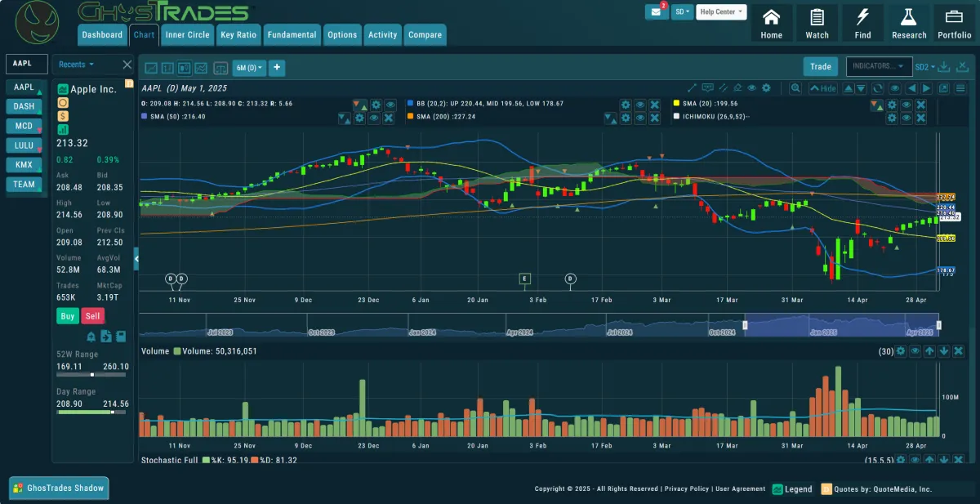Open the price alert bell icon
This screenshot has width=980, height=504.
[91, 337]
